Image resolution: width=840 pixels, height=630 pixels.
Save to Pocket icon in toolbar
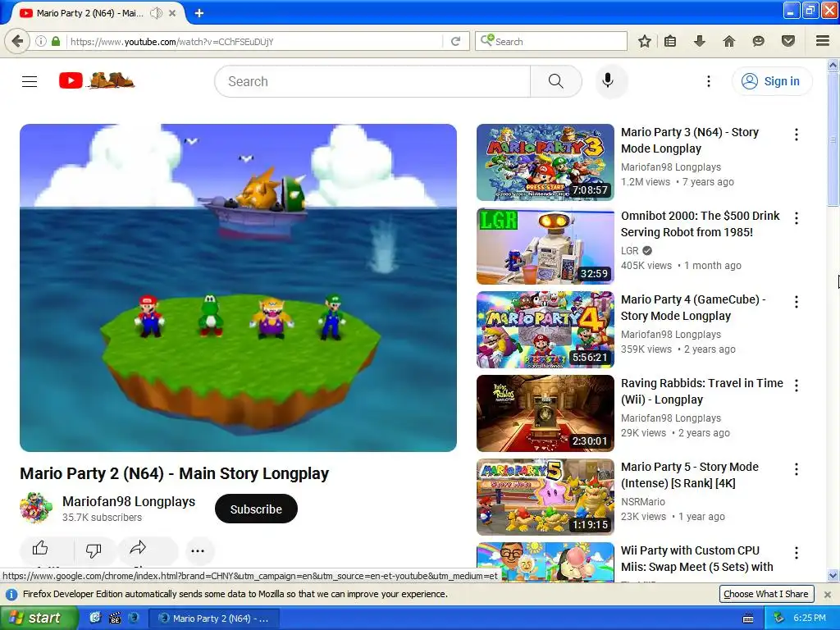[x=788, y=41]
